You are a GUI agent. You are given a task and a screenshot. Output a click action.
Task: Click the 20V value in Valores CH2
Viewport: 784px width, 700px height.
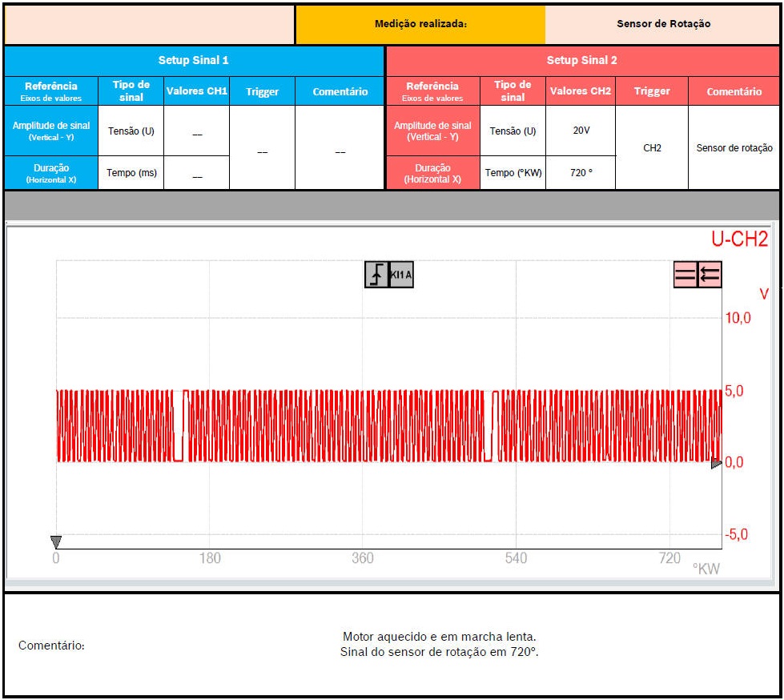[581, 130]
